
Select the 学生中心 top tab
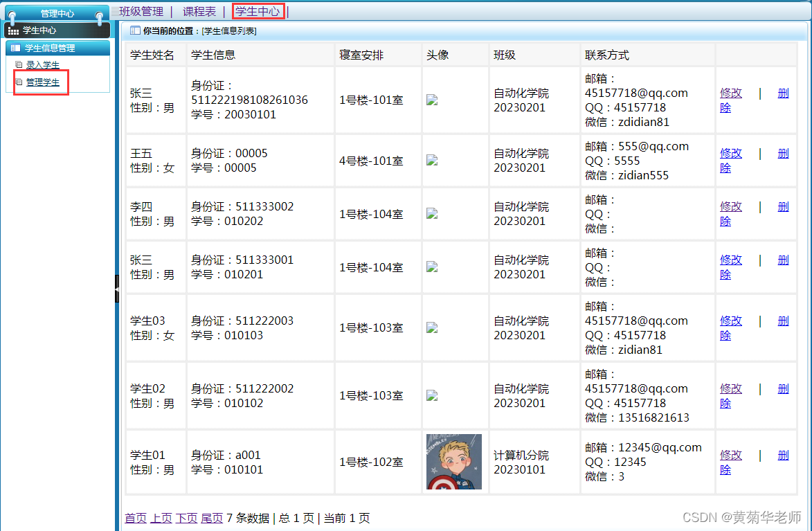(258, 11)
